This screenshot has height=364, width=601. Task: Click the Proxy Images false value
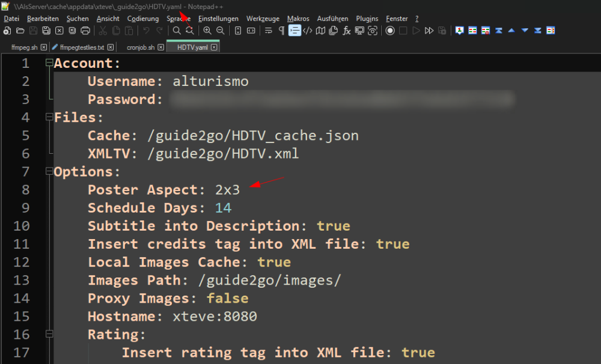coord(227,299)
